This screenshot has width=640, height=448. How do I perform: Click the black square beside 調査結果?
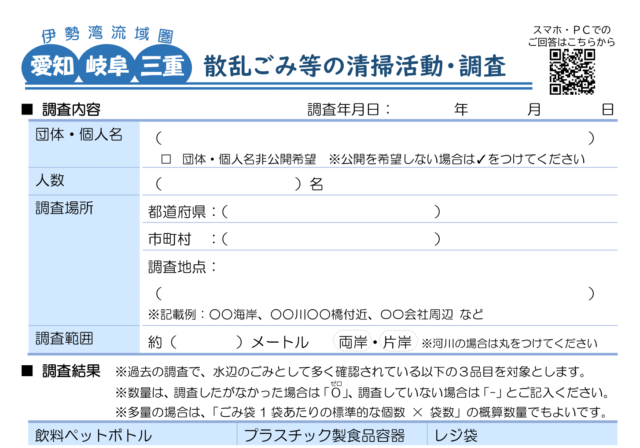(x=27, y=372)
